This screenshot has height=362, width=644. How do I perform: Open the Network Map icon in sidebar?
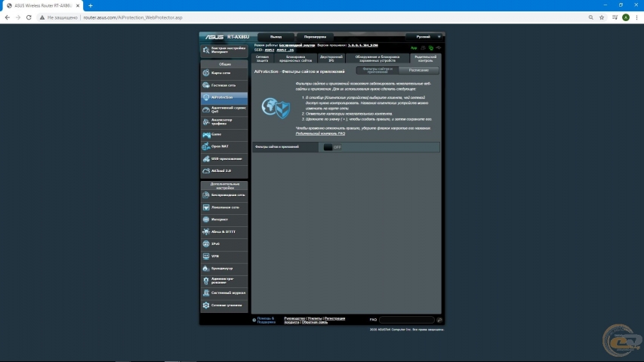[206, 73]
